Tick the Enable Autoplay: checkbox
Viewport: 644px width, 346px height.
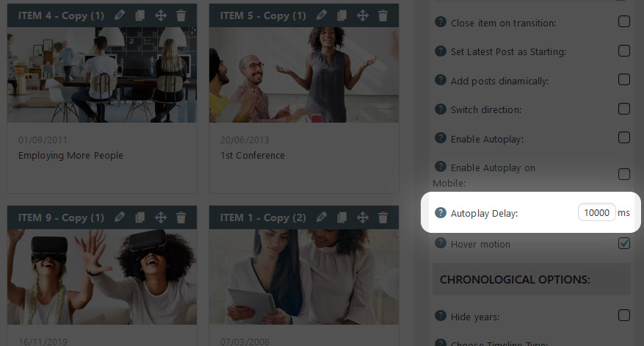tap(624, 137)
